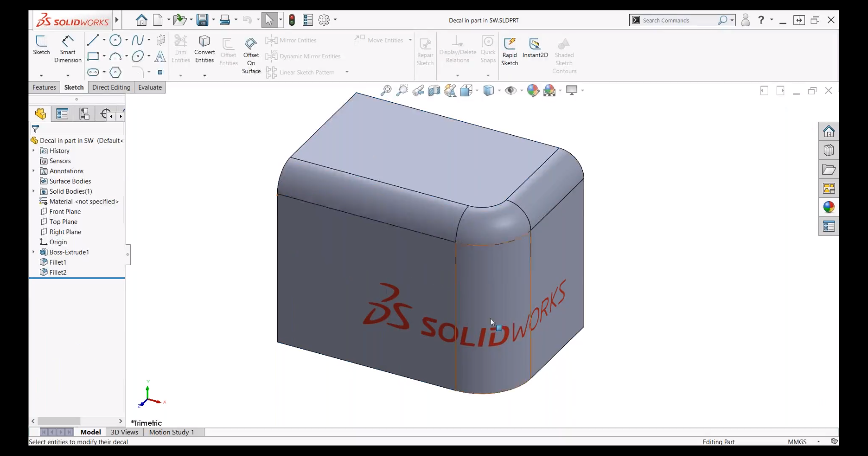
Task: Open the MMGS unit system dropdown
Action: [x=818, y=442]
